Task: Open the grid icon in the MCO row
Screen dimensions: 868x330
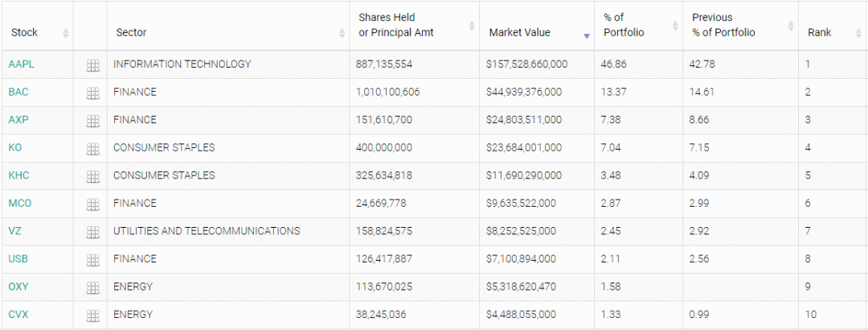Action: 93,204
